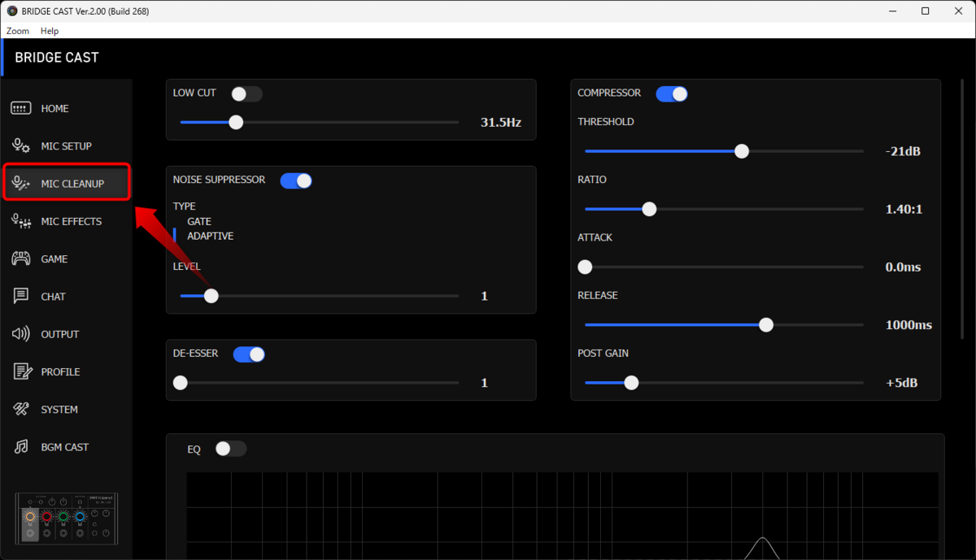Click the PROFILE notepad icon
The width and height of the screenshot is (976, 560).
coord(22,371)
